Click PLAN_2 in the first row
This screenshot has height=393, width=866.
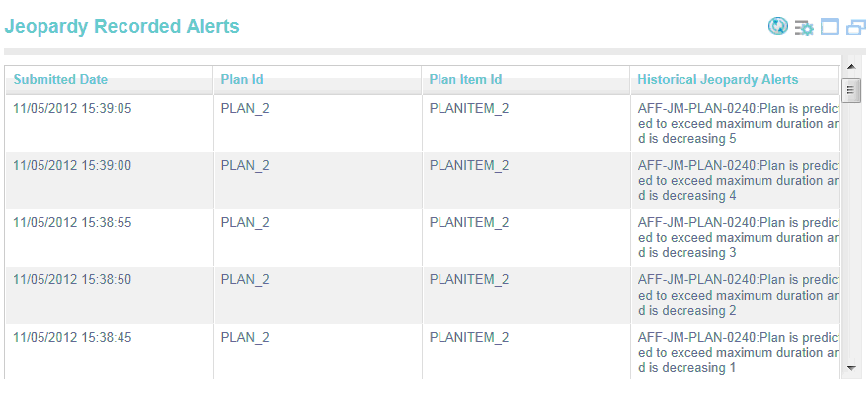point(245,109)
